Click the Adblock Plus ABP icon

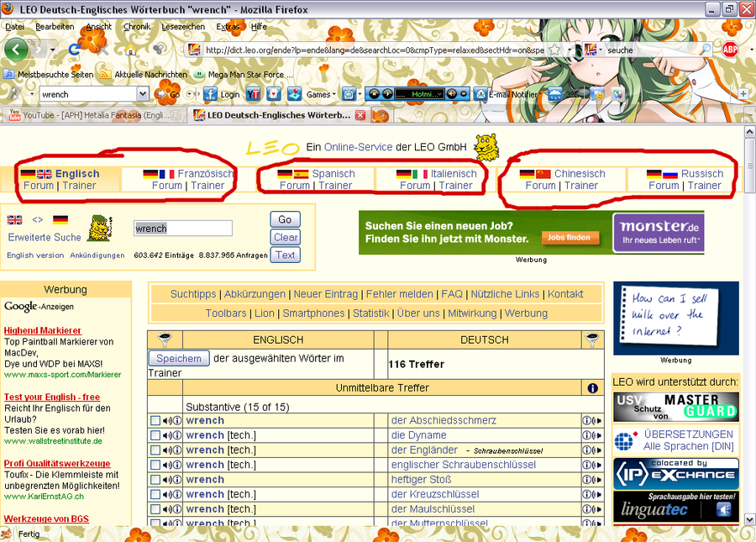(730, 50)
